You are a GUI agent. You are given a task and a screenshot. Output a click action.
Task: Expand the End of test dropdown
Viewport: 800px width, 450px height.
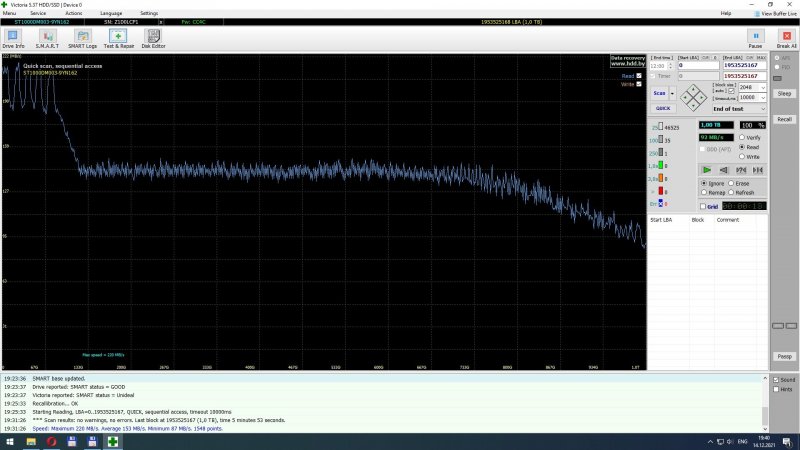tap(763, 108)
